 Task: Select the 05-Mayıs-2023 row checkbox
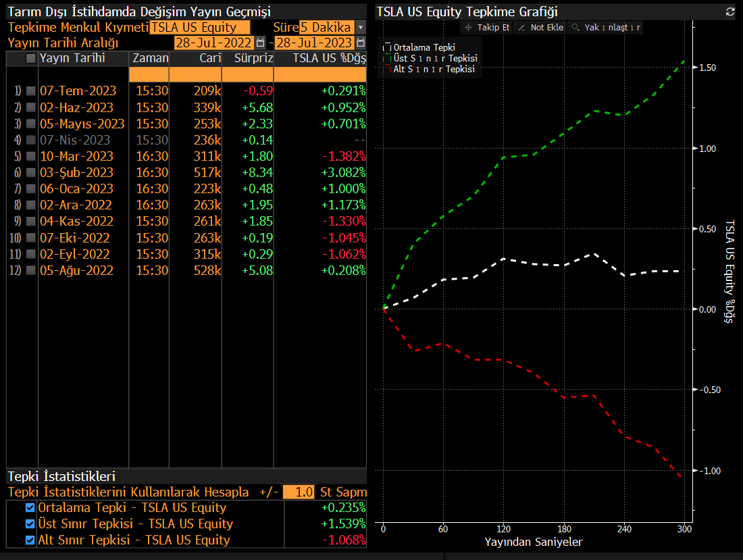click(x=31, y=124)
